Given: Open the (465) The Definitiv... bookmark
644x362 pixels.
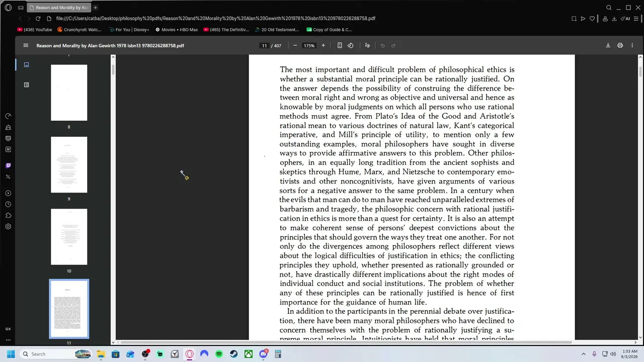Looking at the screenshot, I should (226, 30).
